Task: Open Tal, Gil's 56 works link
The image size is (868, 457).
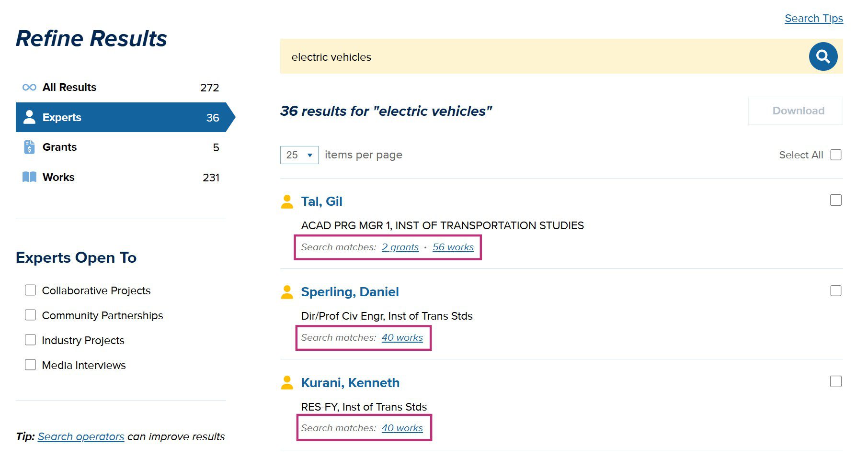Action: point(453,247)
